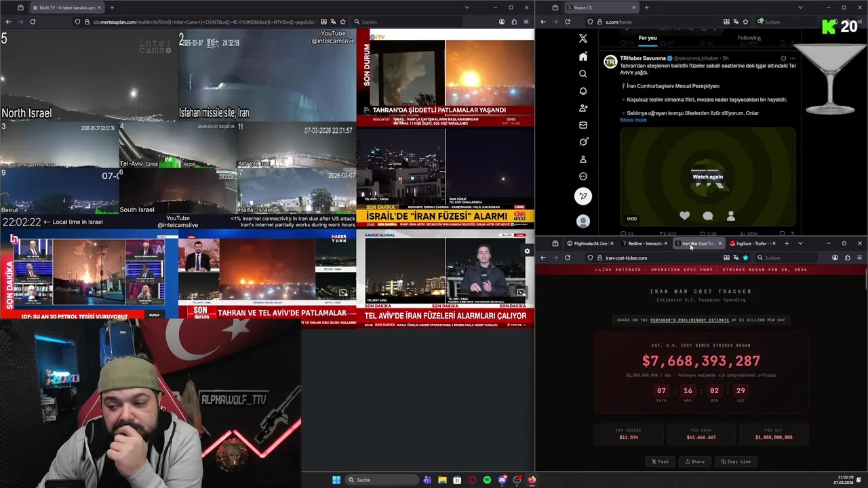The image size is (868, 488).
Task: Click account icon in Multi TV browser toolbar
Action: (x=502, y=22)
